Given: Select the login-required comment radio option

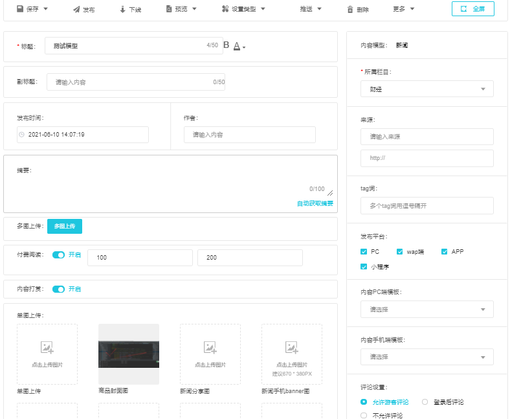Looking at the screenshot, I should coord(425,402).
